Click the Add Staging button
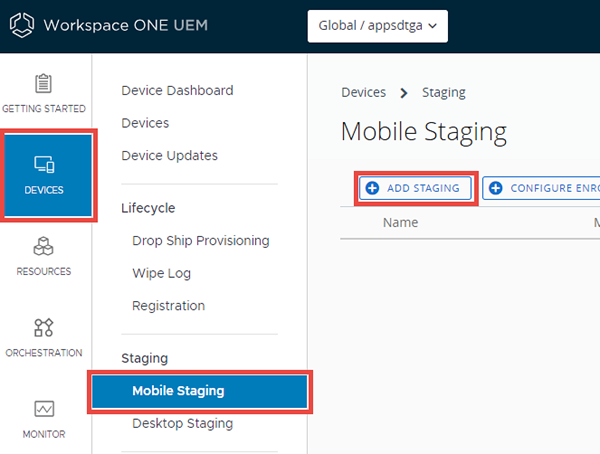Viewport: 600px width, 454px height. [416, 188]
